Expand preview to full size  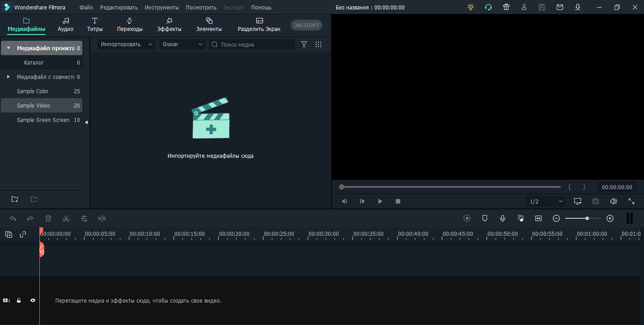point(632,201)
